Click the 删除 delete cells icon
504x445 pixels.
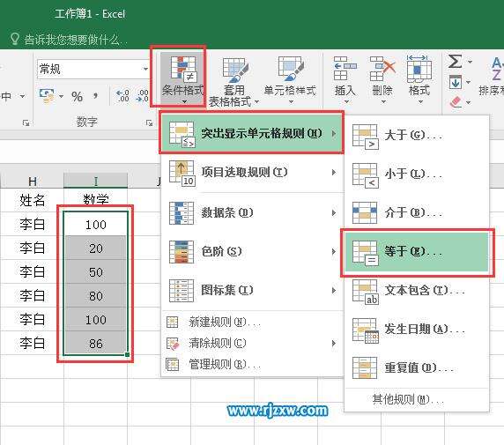[382, 79]
